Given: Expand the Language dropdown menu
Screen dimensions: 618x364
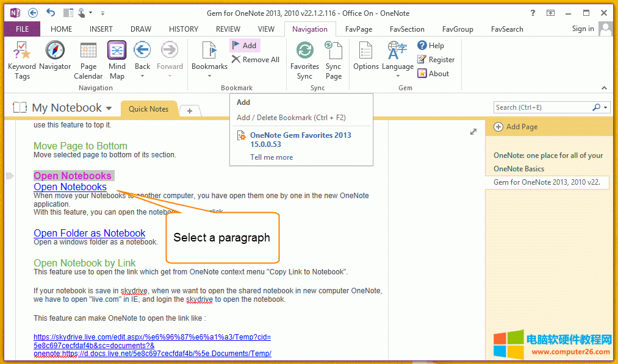Looking at the screenshot, I should tap(398, 76).
